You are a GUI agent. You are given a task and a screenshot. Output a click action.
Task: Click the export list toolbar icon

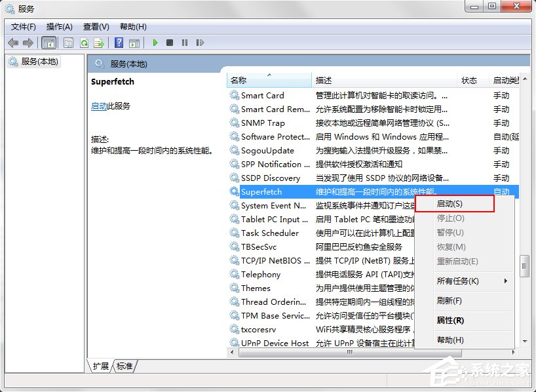tap(99, 43)
